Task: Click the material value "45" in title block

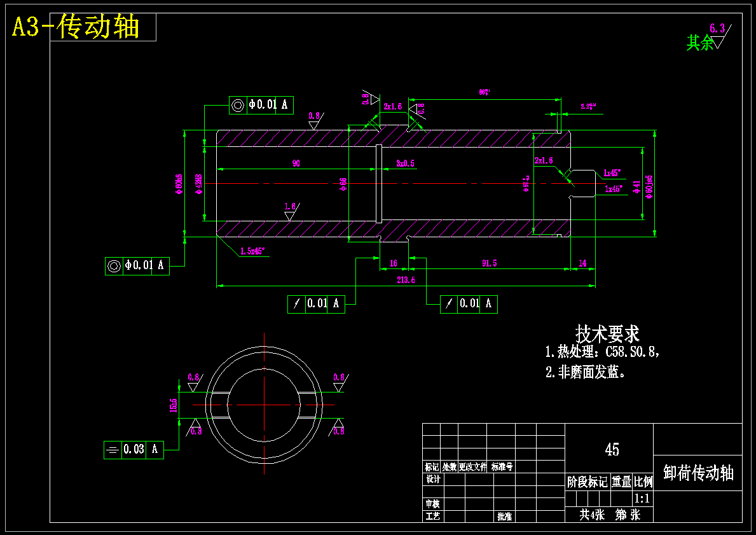Action: coord(612,450)
